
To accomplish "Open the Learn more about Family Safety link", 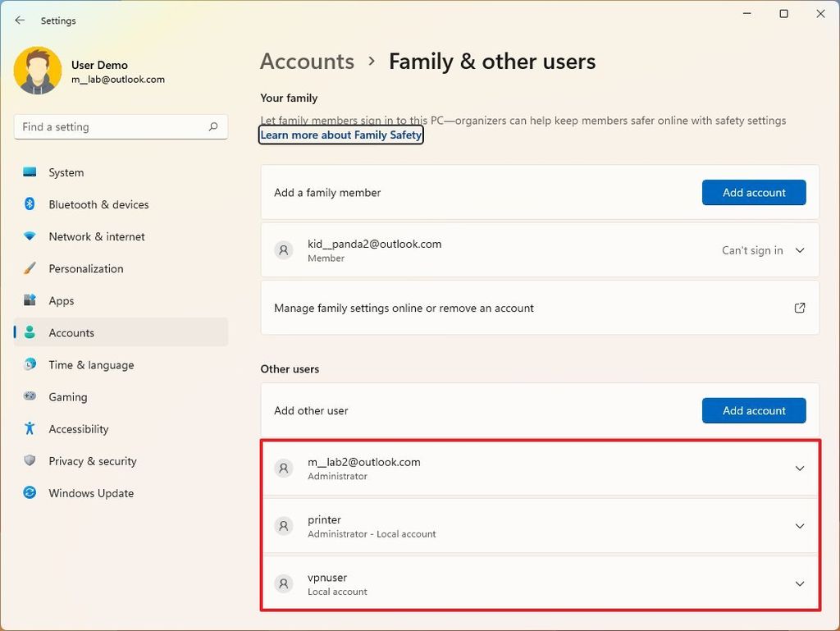I will point(341,135).
